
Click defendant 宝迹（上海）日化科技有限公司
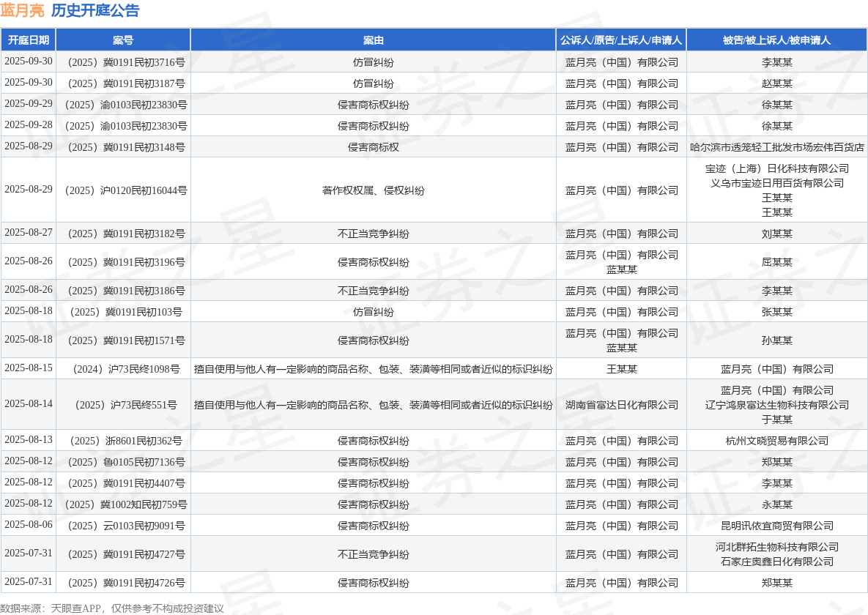tap(776, 168)
